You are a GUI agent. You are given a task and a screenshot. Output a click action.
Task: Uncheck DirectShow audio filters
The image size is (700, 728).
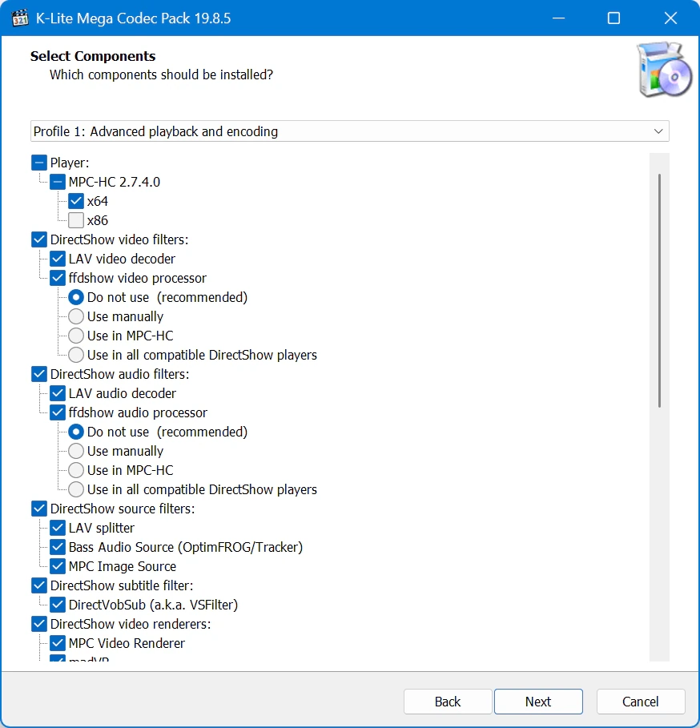point(39,374)
